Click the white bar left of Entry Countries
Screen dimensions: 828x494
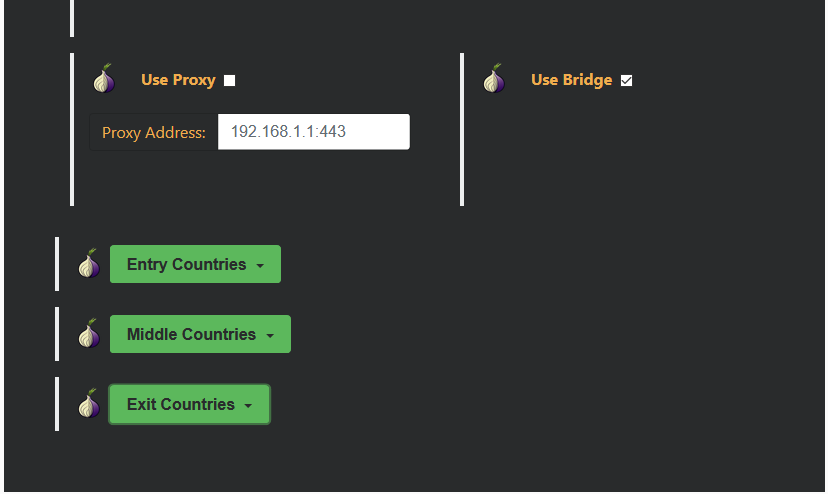click(57, 264)
